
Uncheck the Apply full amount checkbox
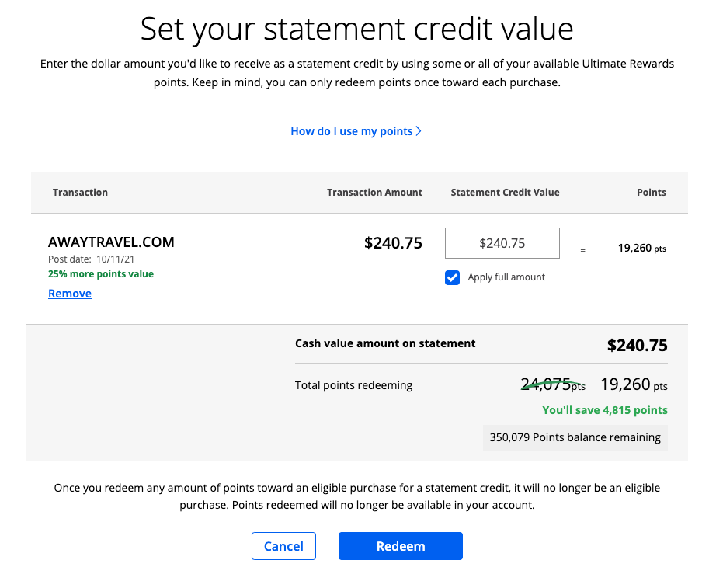(x=453, y=277)
